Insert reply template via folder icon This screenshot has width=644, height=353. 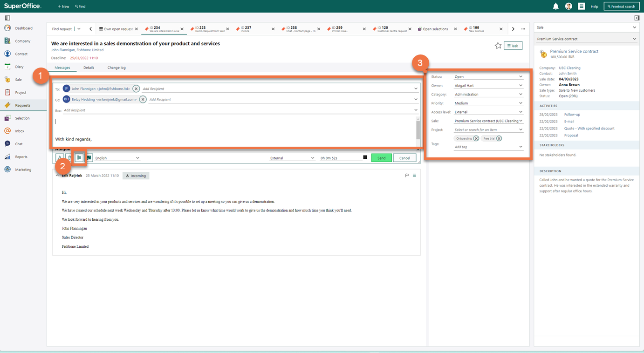pos(79,158)
